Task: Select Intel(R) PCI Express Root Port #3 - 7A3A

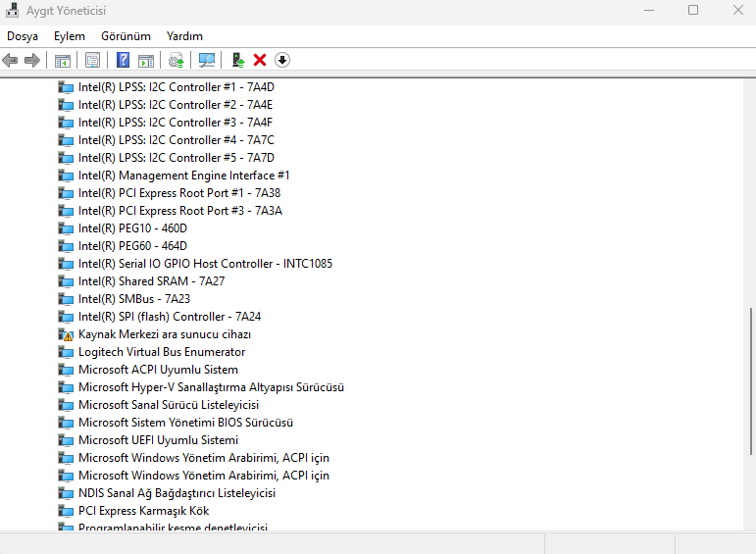Action: click(x=180, y=211)
